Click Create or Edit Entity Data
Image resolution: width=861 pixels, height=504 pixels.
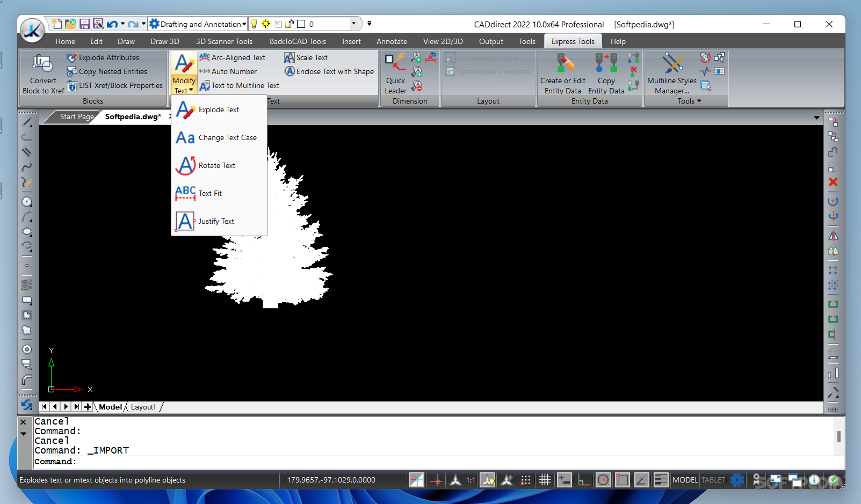click(x=563, y=74)
